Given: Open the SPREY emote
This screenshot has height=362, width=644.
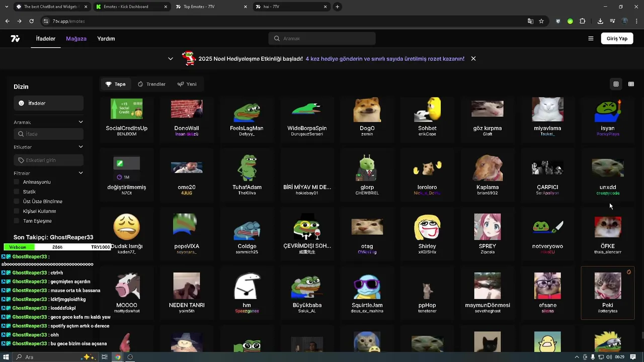Looking at the screenshot, I should tap(488, 234).
